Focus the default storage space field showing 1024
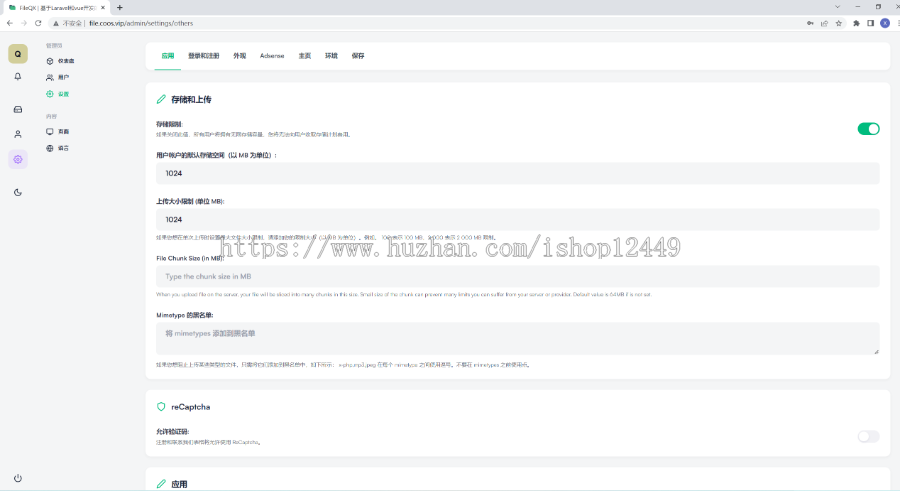Viewport: 900px width, 491px height. (517, 173)
